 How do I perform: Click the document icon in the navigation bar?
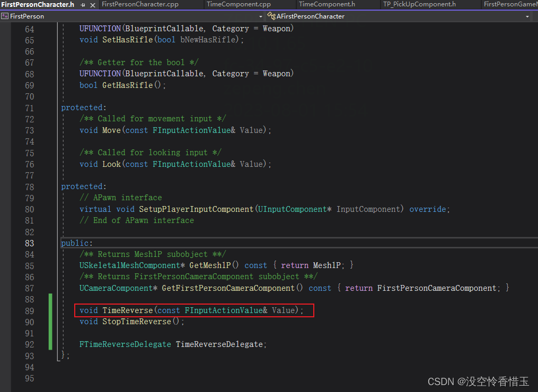tap(5, 16)
